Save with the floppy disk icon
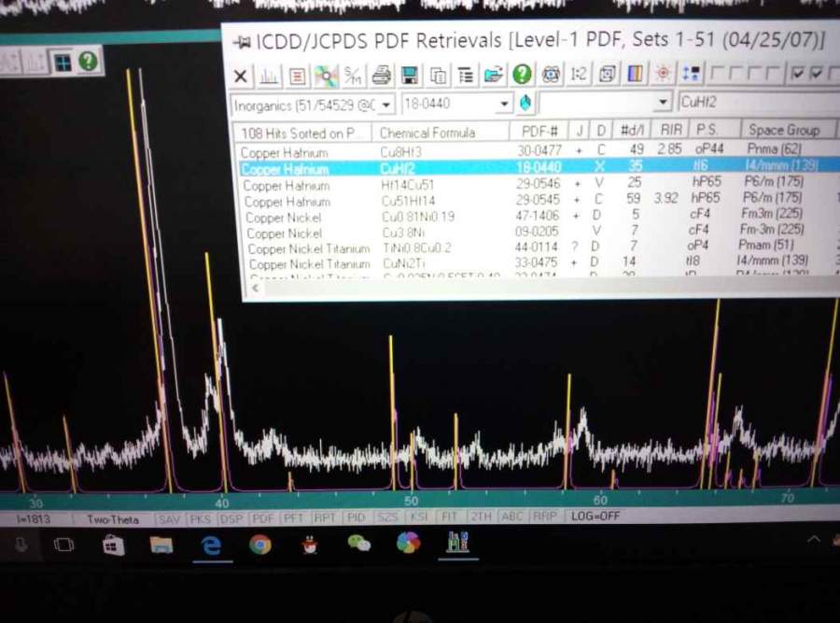This screenshot has height=623, width=840. [410, 75]
